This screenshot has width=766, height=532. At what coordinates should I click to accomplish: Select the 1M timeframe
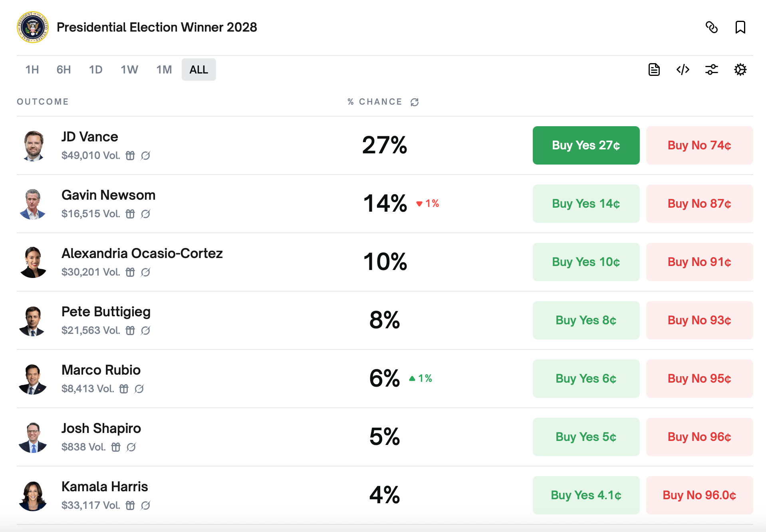[164, 69]
